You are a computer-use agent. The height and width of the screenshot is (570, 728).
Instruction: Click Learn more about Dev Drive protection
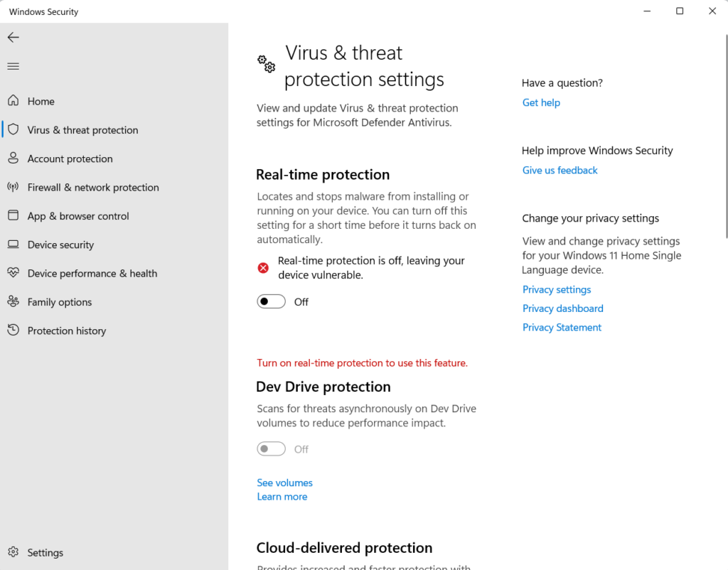[x=282, y=497]
